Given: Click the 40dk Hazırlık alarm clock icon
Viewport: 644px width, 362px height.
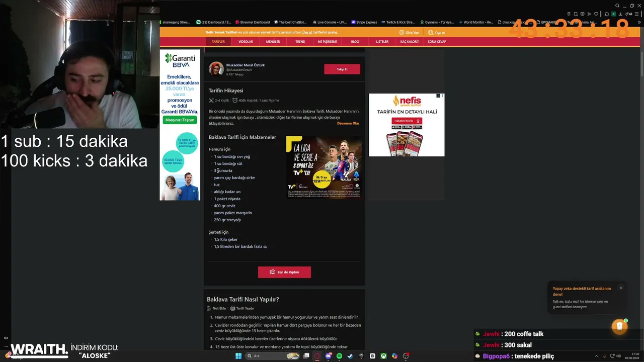Looking at the screenshot, I should click(235, 101).
